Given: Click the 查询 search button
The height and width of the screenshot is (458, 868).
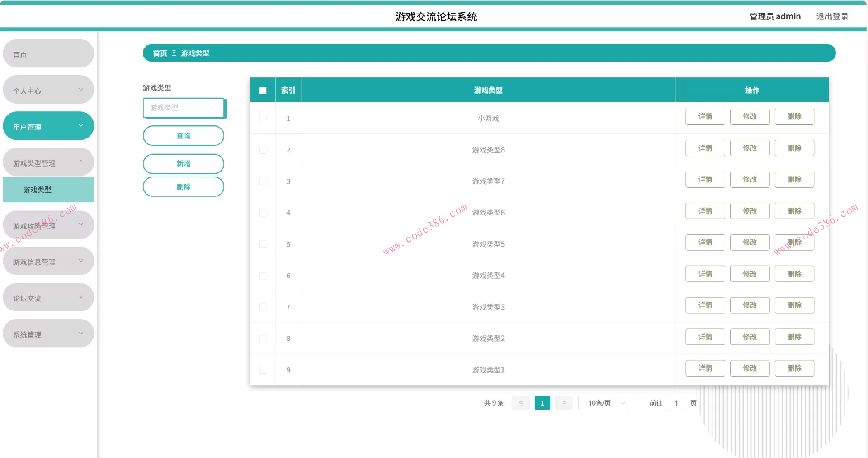Looking at the screenshot, I should coord(184,135).
